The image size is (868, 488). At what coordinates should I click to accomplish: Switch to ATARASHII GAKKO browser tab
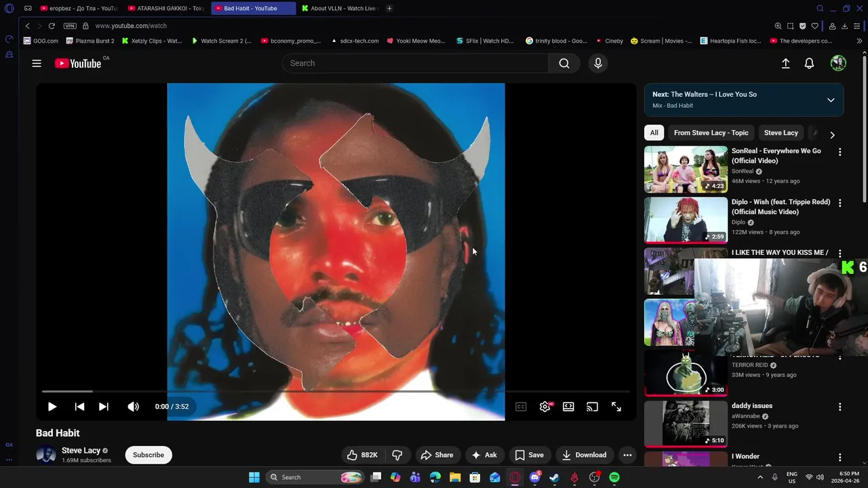(x=166, y=8)
